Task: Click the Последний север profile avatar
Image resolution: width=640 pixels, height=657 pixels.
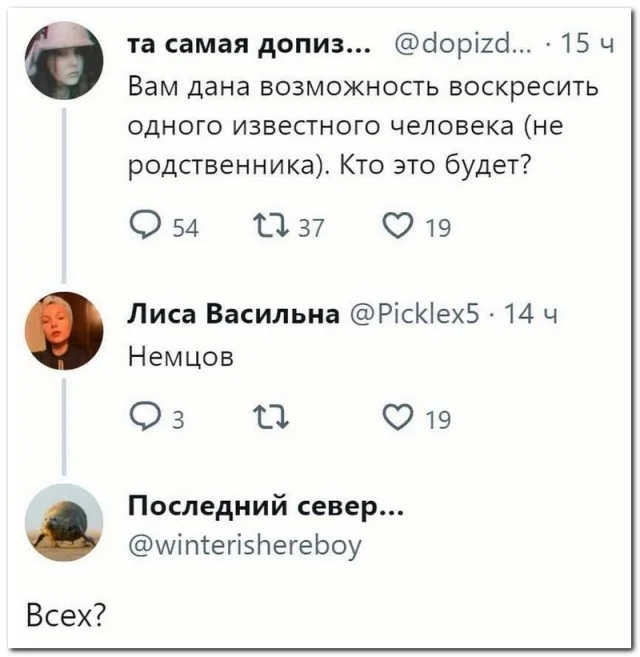Action: (x=64, y=522)
